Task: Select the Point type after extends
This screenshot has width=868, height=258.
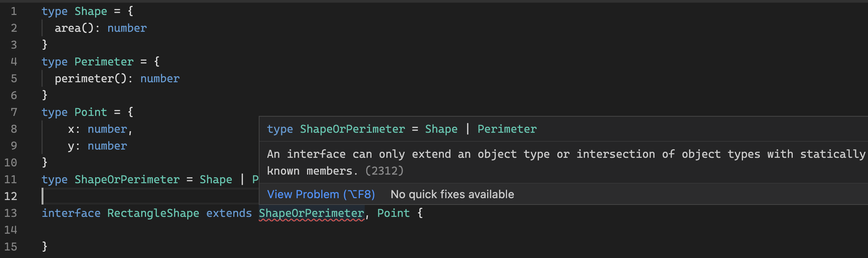Action: 394,213
